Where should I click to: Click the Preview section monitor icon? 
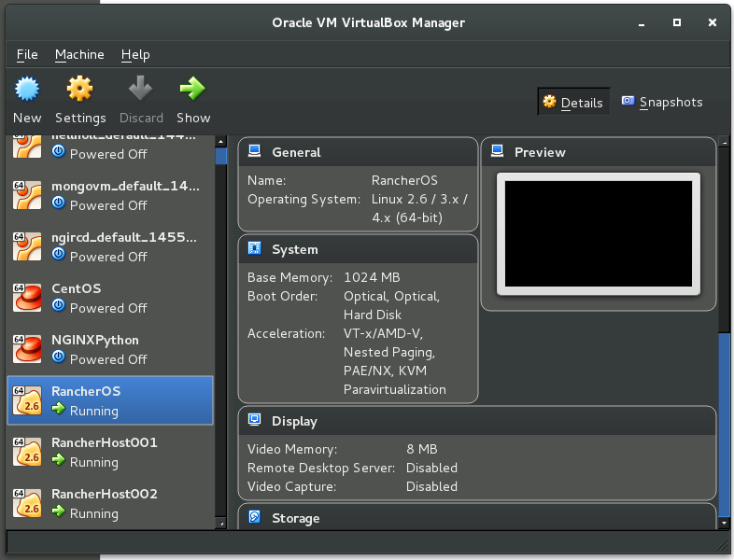pyautogui.click(x=497, y=150)
